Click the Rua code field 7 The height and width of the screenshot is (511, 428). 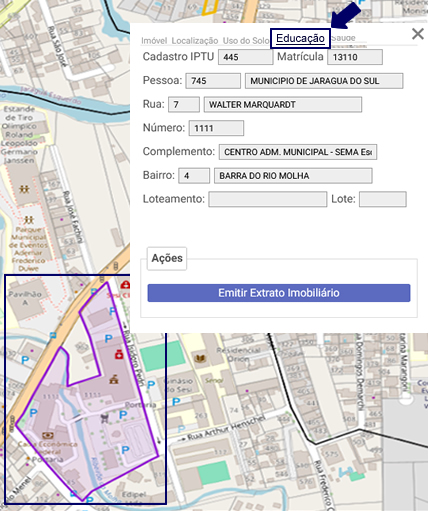coord(184,105)
